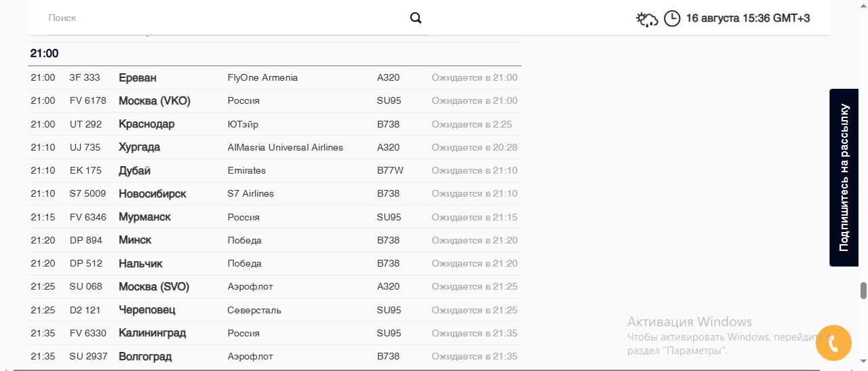Viewport: 868px width, 371px height.
Task: Click Аэрофлот in the Волгоград row
Action: point(250,356)
